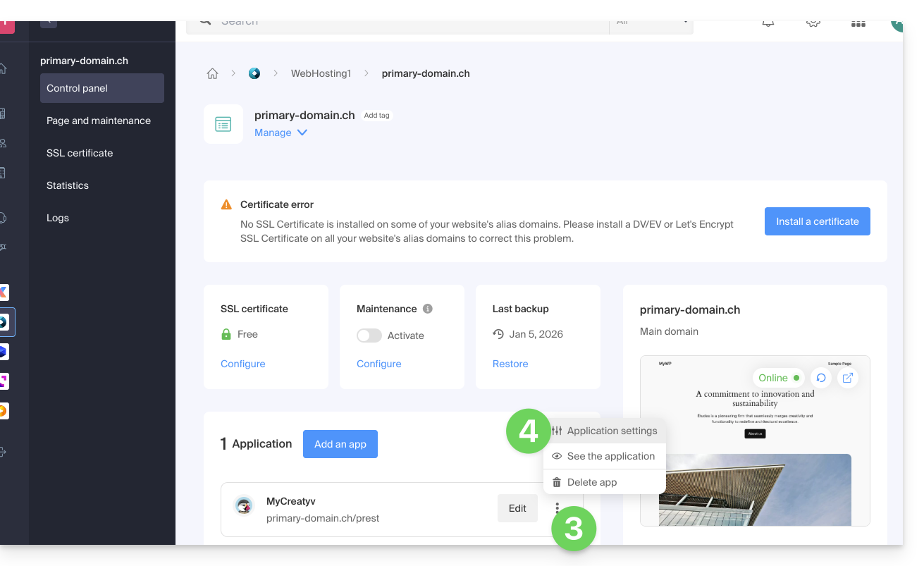Click the Add tag label

pos(376,116)
